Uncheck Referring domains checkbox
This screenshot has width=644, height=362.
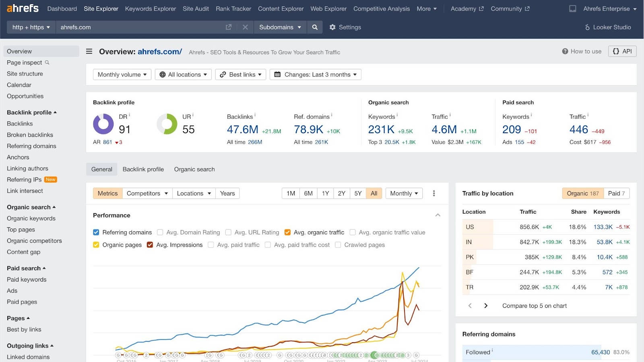pos(96,232)
